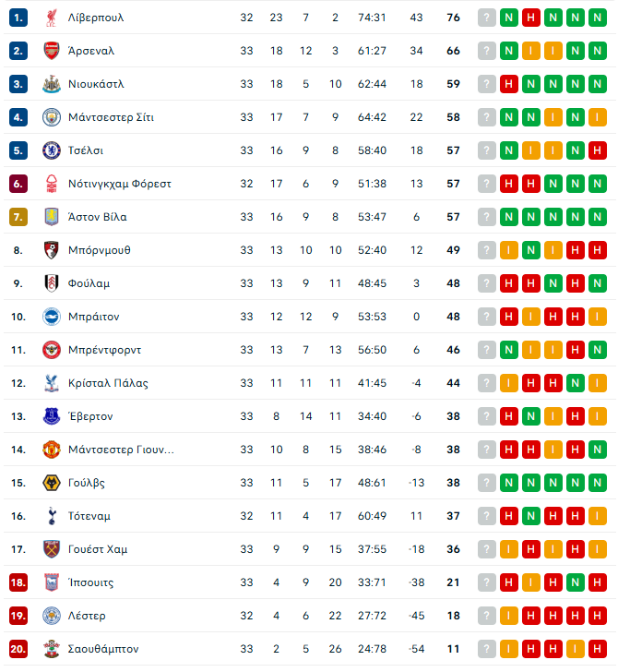This screenshot has width=618, height=672.
Task: Click position badge 1 for Λίβερπουλ
Action: [x=18, y=18]
